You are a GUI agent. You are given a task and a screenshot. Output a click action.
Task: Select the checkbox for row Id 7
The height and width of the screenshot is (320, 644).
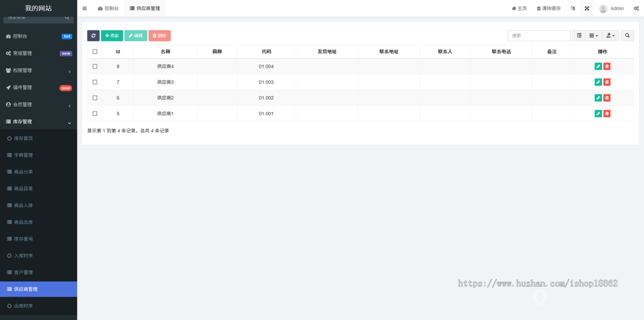pyautogui.click(x=95, y=82)
